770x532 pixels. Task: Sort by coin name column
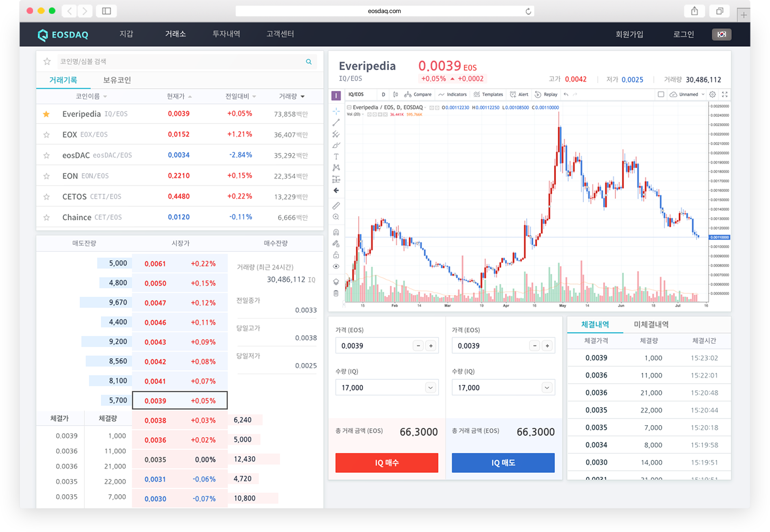[91, 97]
